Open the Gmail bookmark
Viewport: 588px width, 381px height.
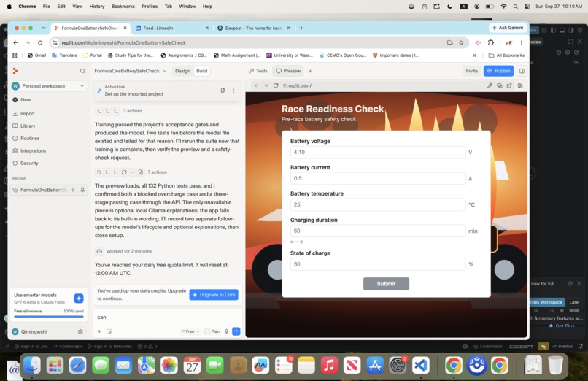(36, 55)
